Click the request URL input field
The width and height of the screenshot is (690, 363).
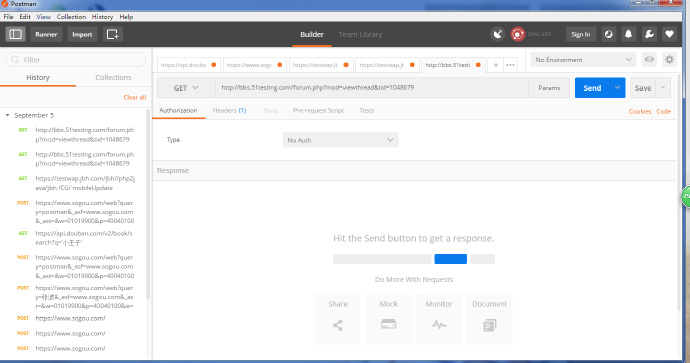point(372,88)
